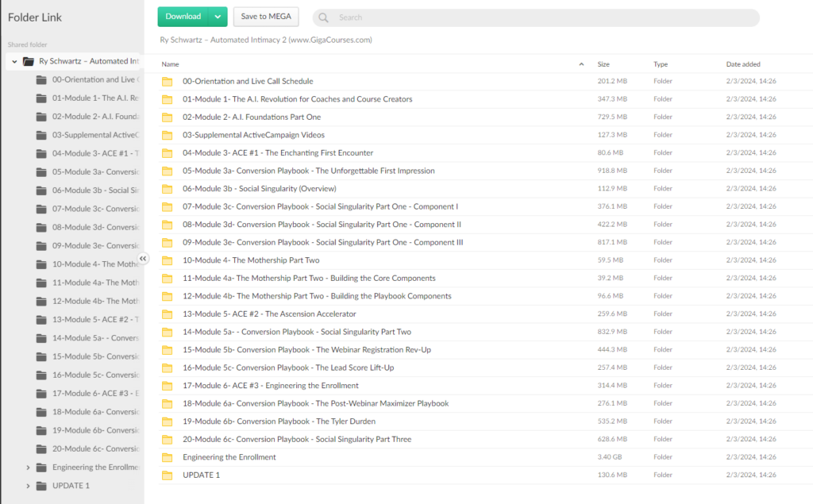Screen dimensions: 813x504
Task: Click the search magnifier icon
Action: pyautogui.click(x=324, y=17)
